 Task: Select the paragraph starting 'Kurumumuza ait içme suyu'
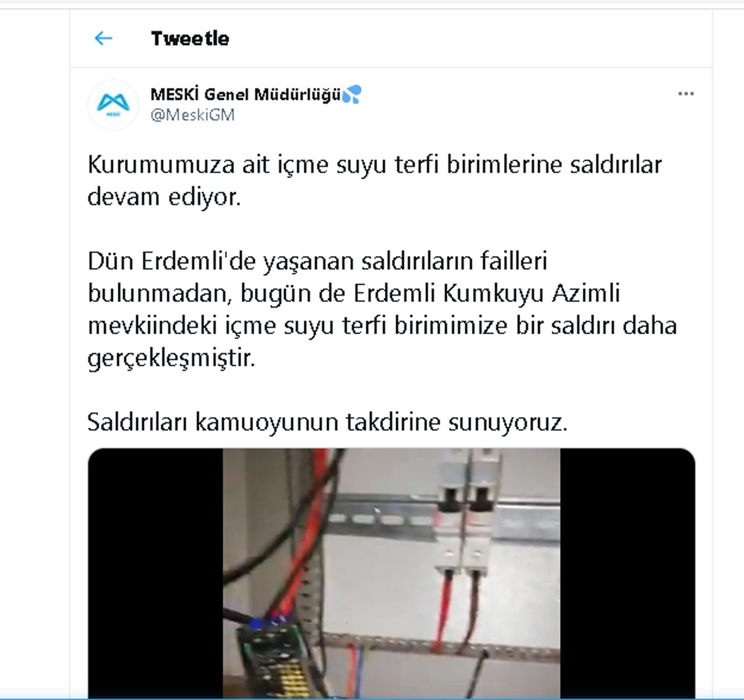(374, 180)
